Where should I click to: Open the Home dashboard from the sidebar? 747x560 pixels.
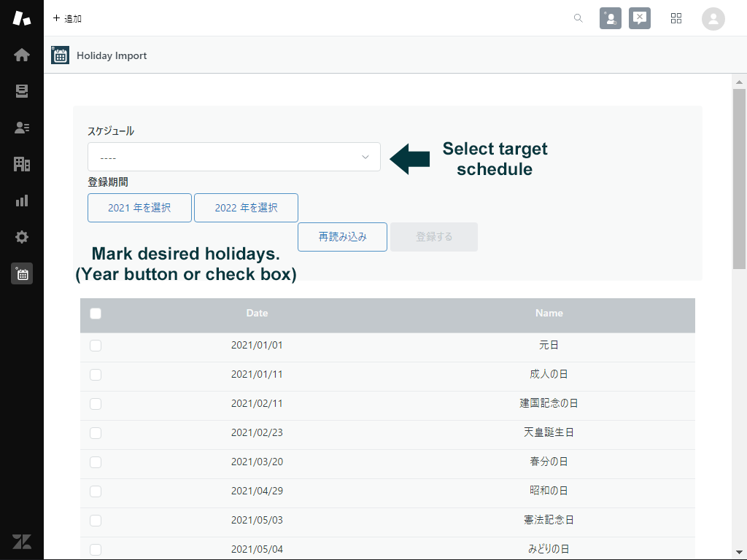[x=22, y=55]
